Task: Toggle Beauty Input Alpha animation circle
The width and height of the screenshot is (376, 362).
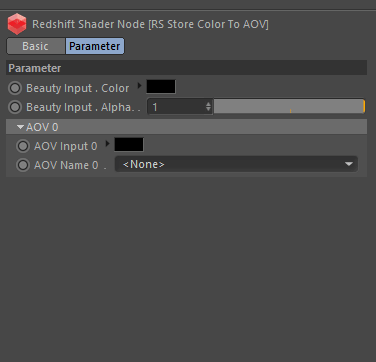Action: click(x=15, y=107)
